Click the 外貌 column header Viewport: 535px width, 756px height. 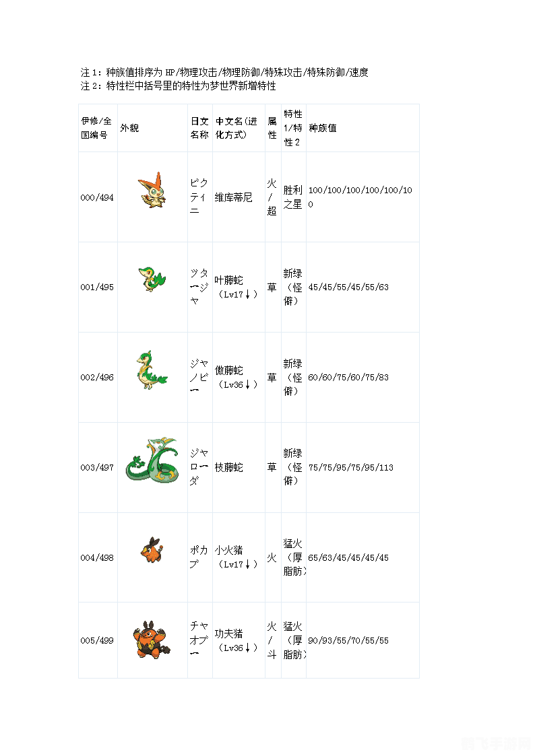point(129,128)
